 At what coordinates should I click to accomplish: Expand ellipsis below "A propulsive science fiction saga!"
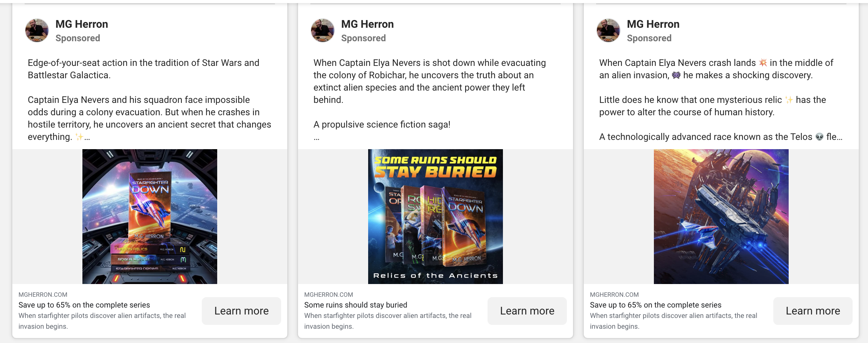(x=317, y=138)
